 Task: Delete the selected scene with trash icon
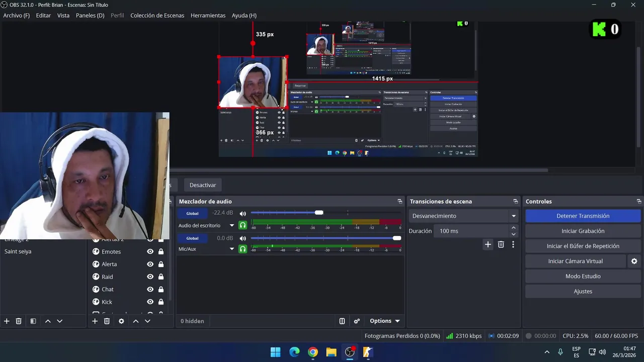point(19,321)
